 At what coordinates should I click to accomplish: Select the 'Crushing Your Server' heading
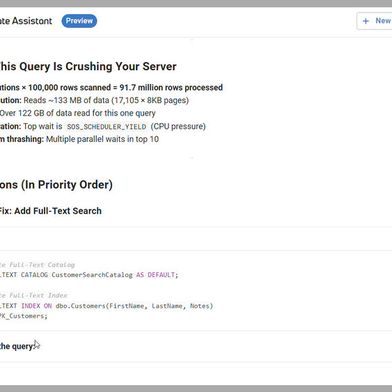(121, 66)
